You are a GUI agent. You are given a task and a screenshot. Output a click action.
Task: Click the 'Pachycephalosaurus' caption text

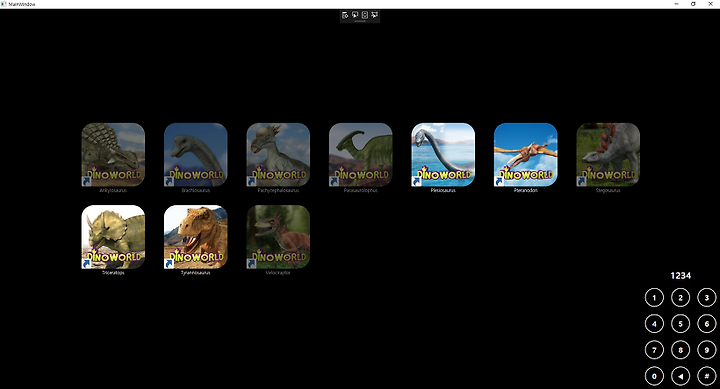(x=278, y=190)
